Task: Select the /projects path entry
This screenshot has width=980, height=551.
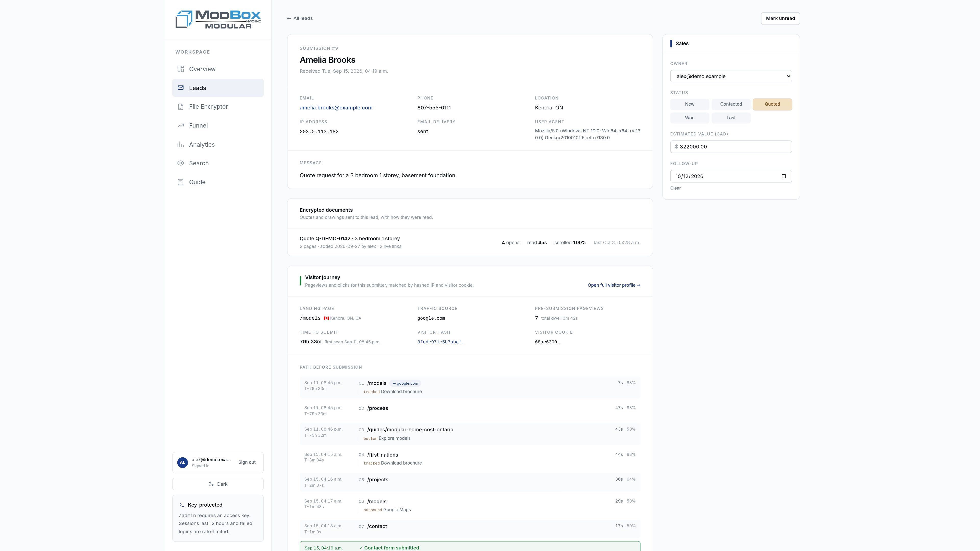Action: tap(470, 482)
